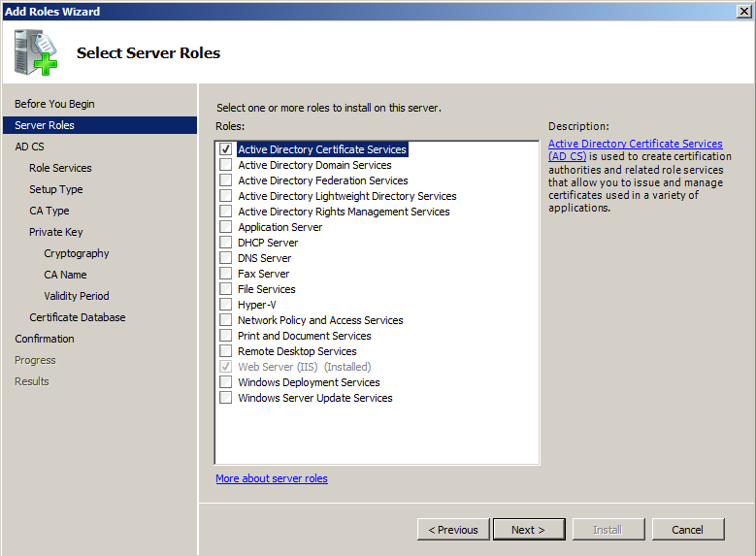Jump to the Role Services step
Viewport: 756px width, 556px height.
[x=60, y=168]
